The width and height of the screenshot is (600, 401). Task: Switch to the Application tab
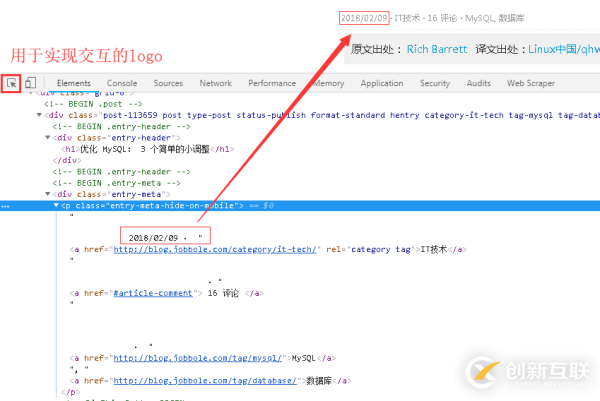click(x=382, y=83)
